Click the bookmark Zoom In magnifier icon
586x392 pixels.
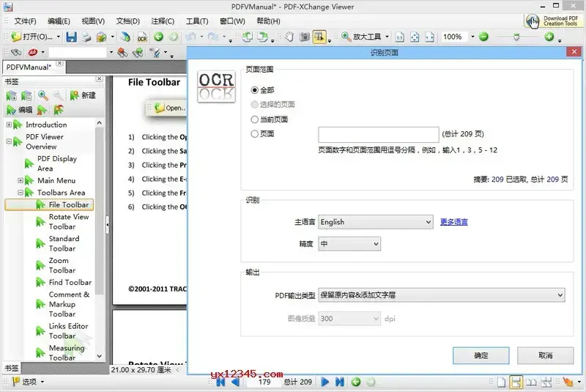(x=43, y=96)
